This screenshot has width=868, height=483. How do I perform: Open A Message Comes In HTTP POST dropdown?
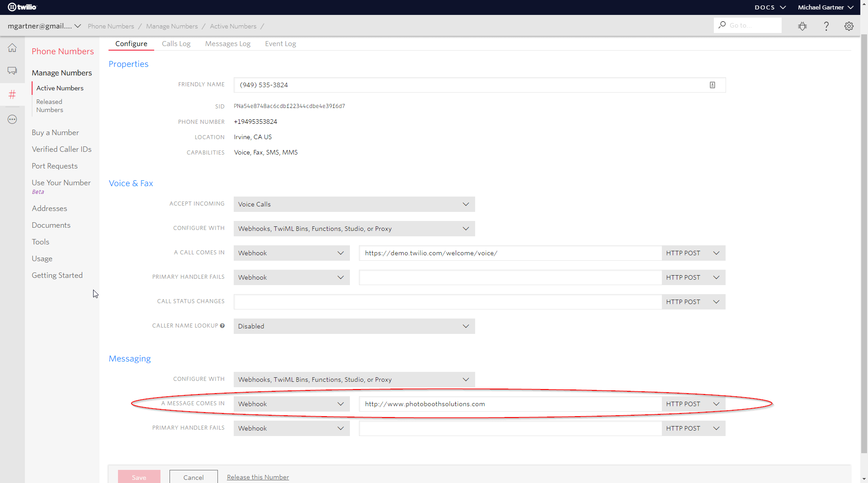click(693, 404)
